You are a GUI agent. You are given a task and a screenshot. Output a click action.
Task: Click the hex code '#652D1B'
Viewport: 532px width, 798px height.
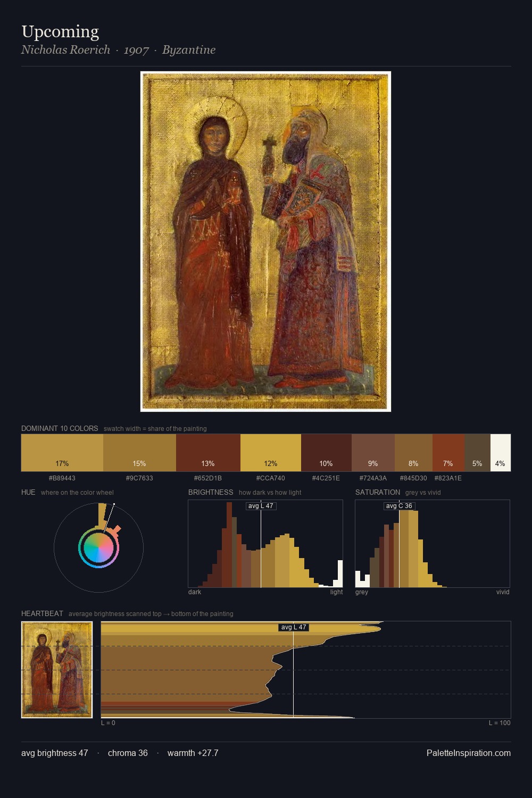[x=208, y=478]
